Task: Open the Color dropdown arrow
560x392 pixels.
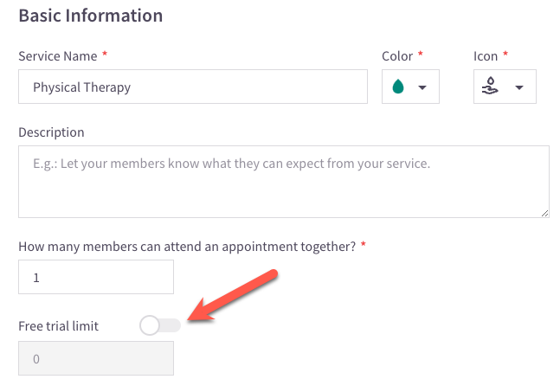Action: pos(422,87)
